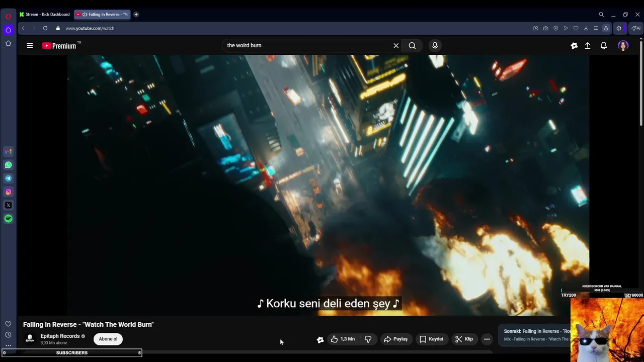644x362 pixels.
Task: Open Opera sidebar home start page
Action: pyautogui.click(x=8, y=30)
